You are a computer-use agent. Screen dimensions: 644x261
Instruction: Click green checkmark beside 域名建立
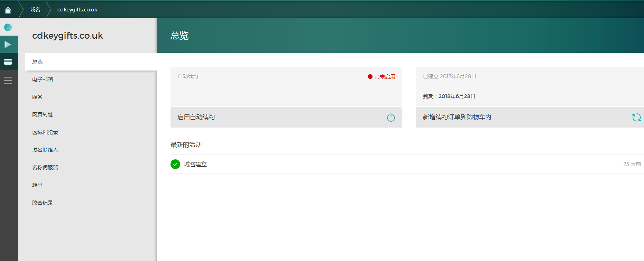coord(175,164)
